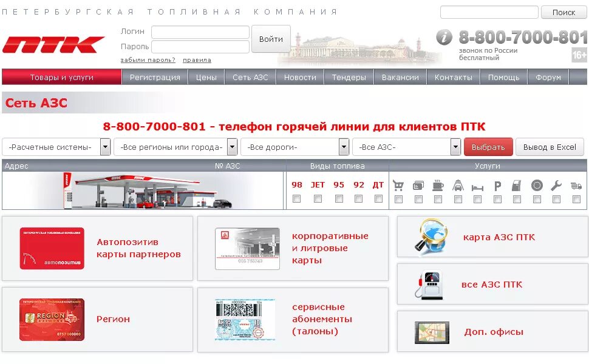Image resolution: width=589 pixels, height=364 pixels.
Task: Tick the checkbox under fuel JET
Action: [x=318, y=198]
